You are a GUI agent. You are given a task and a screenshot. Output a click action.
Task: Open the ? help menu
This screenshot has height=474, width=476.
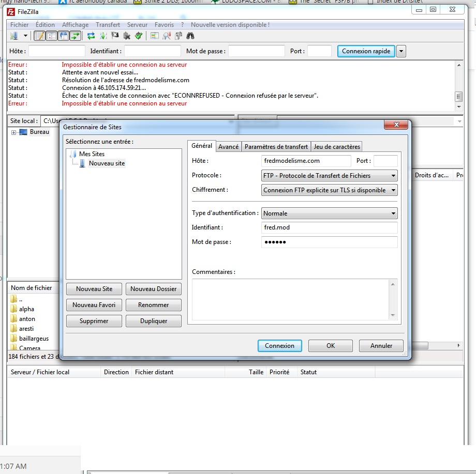(182, 25)
